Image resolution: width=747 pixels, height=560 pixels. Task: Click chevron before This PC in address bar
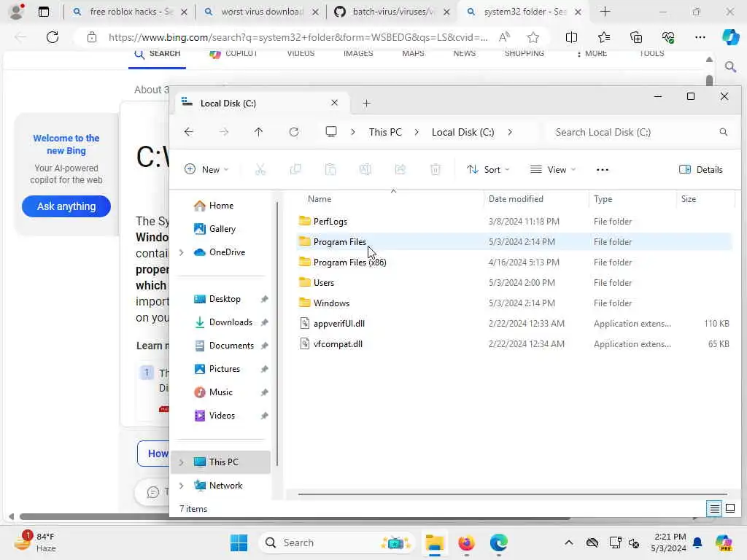tap(353, 132)
